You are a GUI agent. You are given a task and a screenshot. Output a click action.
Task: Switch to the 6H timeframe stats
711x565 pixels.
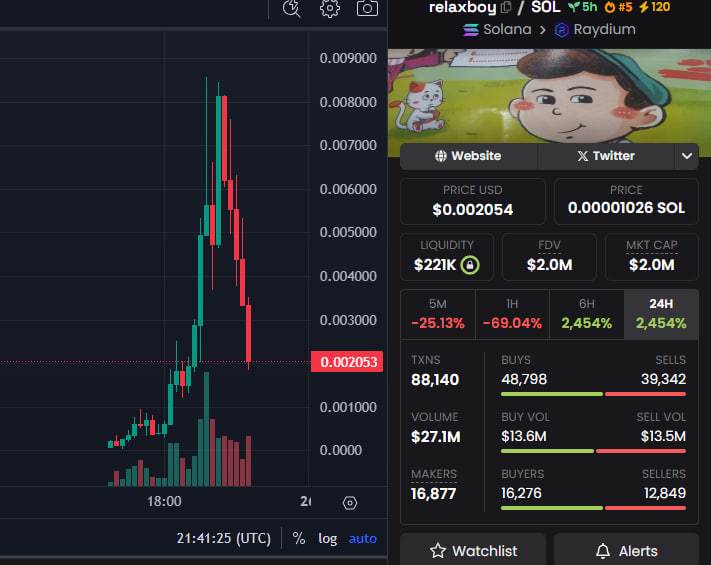coord(586,314)
